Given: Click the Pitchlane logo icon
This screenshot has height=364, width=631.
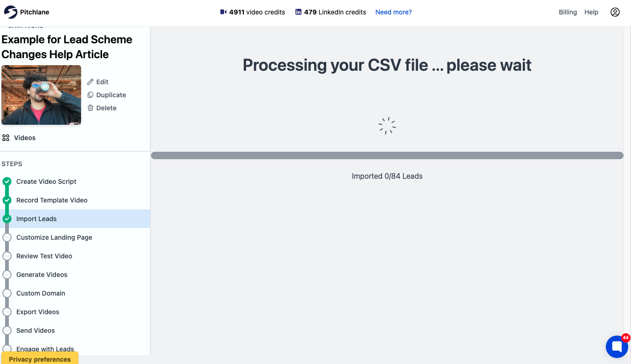Looking at the screenshot, I should tap(10, 12).
